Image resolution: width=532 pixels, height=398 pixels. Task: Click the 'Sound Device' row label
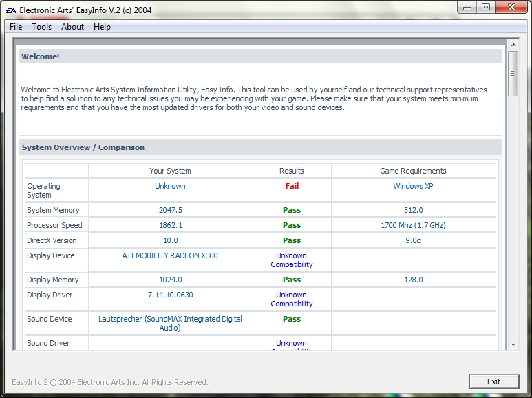coord(50,319)
